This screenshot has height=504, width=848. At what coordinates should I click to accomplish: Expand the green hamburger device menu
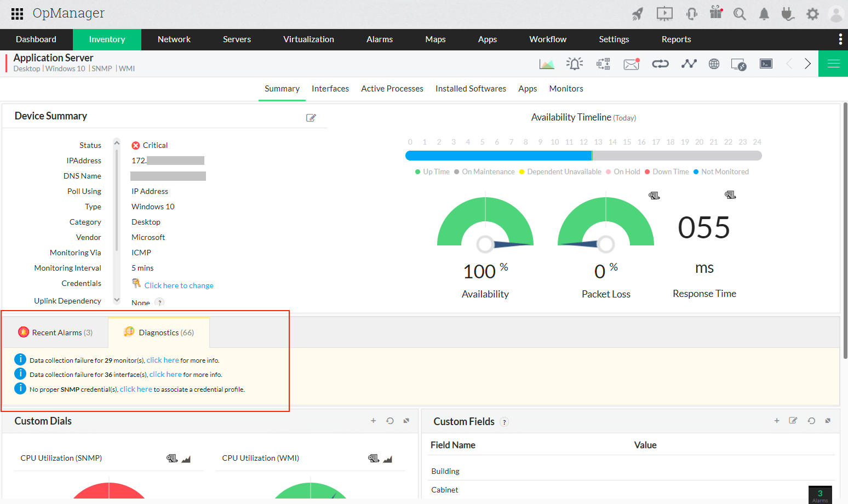point(833,64)
